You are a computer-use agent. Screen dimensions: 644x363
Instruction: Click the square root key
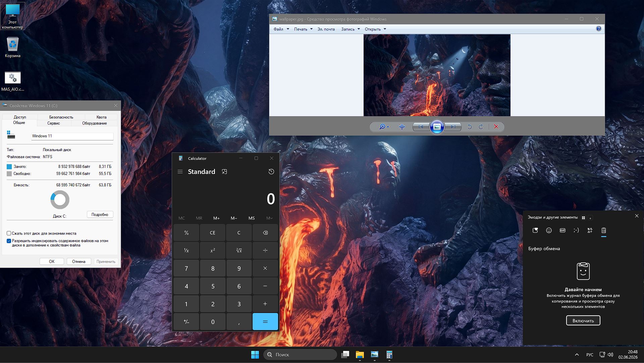pyautogui.click(x=239, y=251)
